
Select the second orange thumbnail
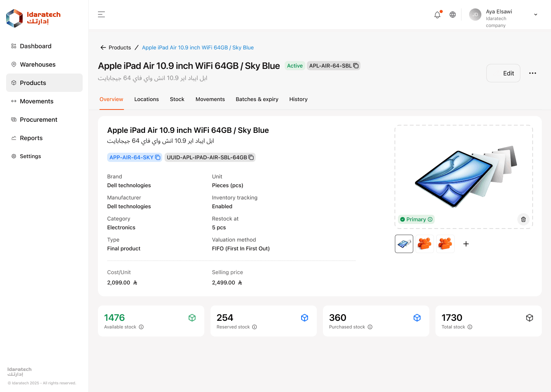pos(425,244)
